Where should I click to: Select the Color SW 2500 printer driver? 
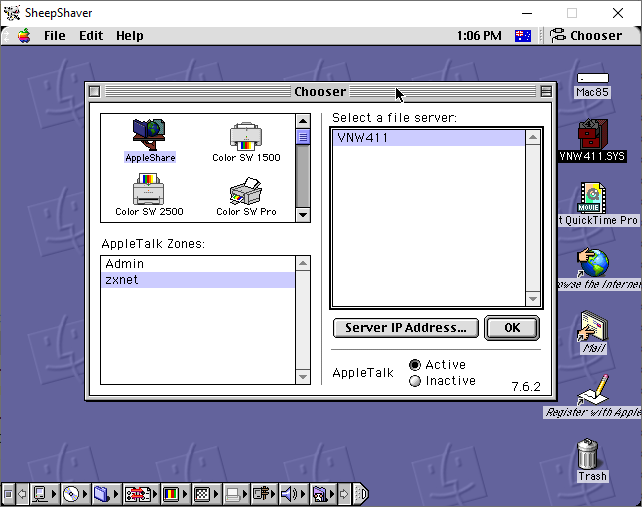(x=149, y=195)
